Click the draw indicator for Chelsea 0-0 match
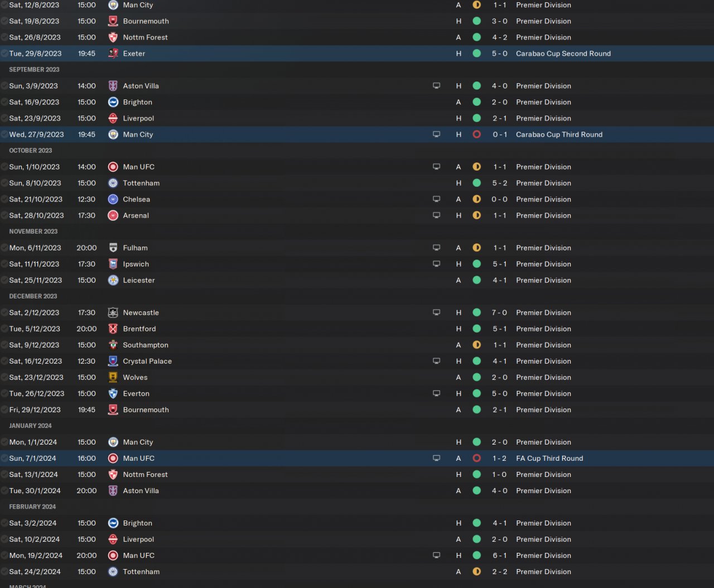 coord(476,199)
